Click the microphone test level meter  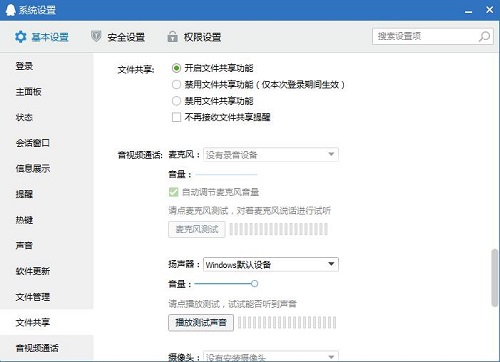coord(279,229)
